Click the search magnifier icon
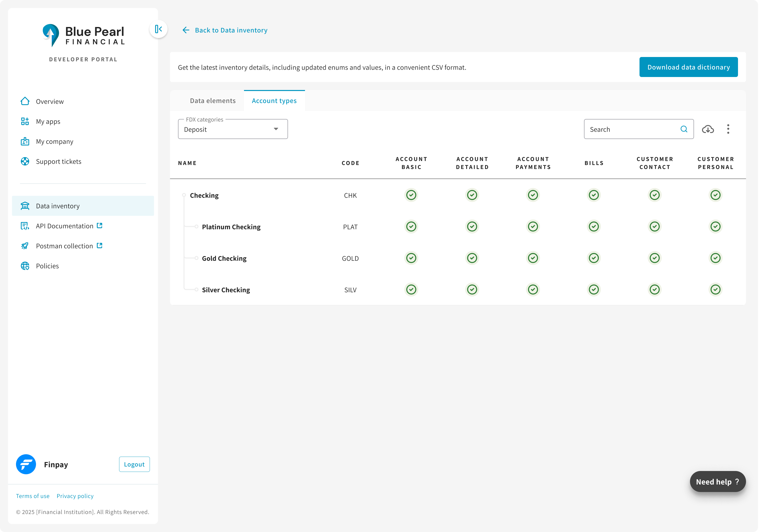 pyautogui.click(x=684, y=129)
